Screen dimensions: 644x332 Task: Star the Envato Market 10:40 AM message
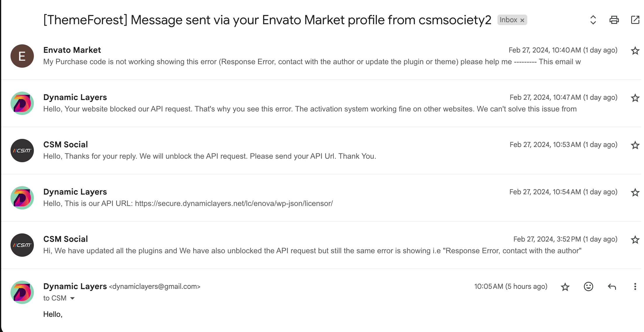click(635, 51)
